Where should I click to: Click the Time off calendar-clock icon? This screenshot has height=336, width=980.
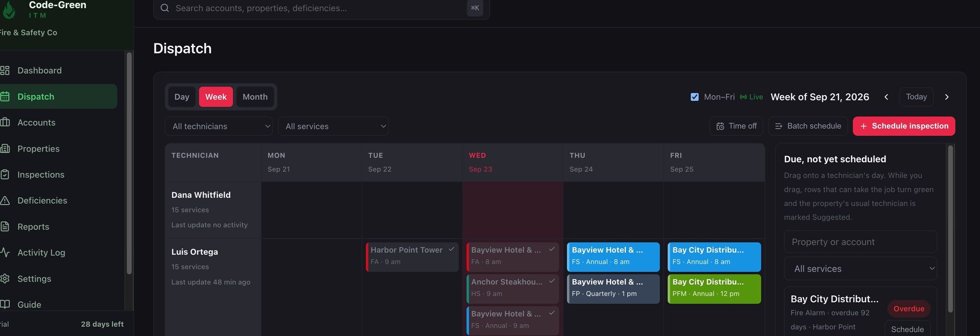[x=720, y=126]
